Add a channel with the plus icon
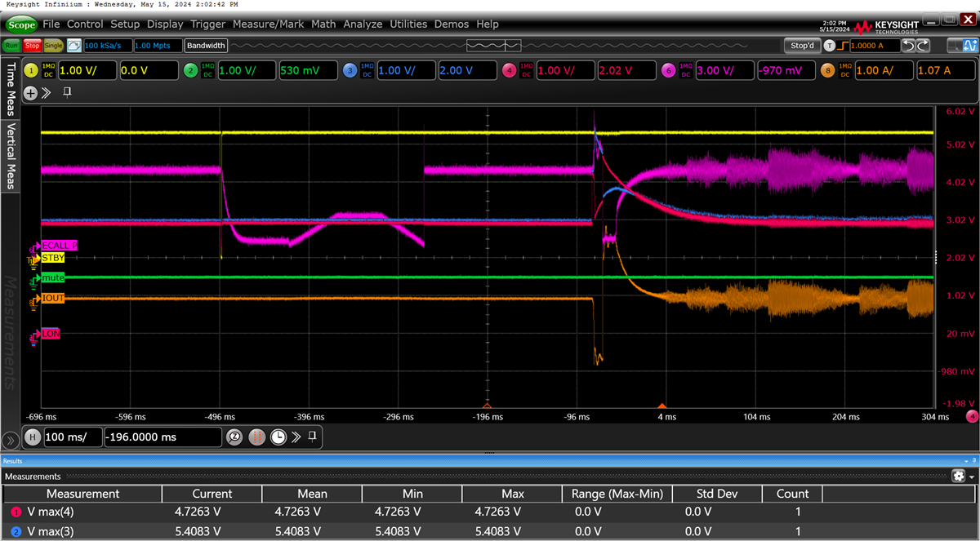Viewport: 980px width, 541px height. point(31,93)
